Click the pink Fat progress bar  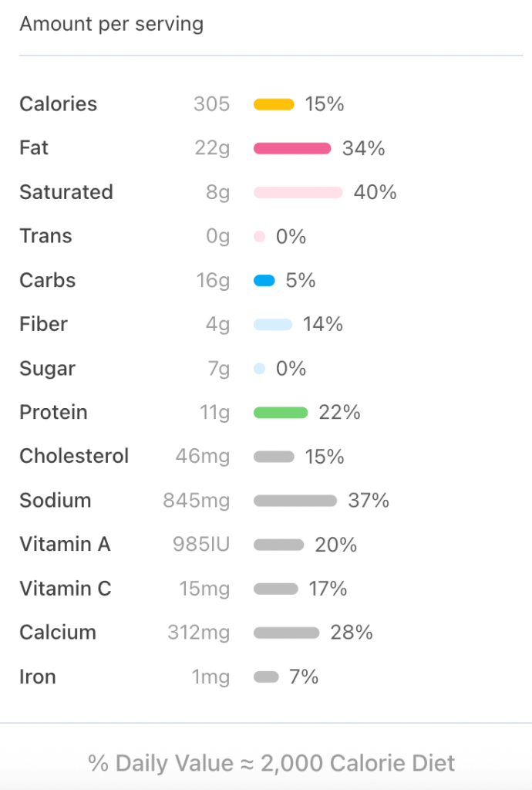(292, 148)
